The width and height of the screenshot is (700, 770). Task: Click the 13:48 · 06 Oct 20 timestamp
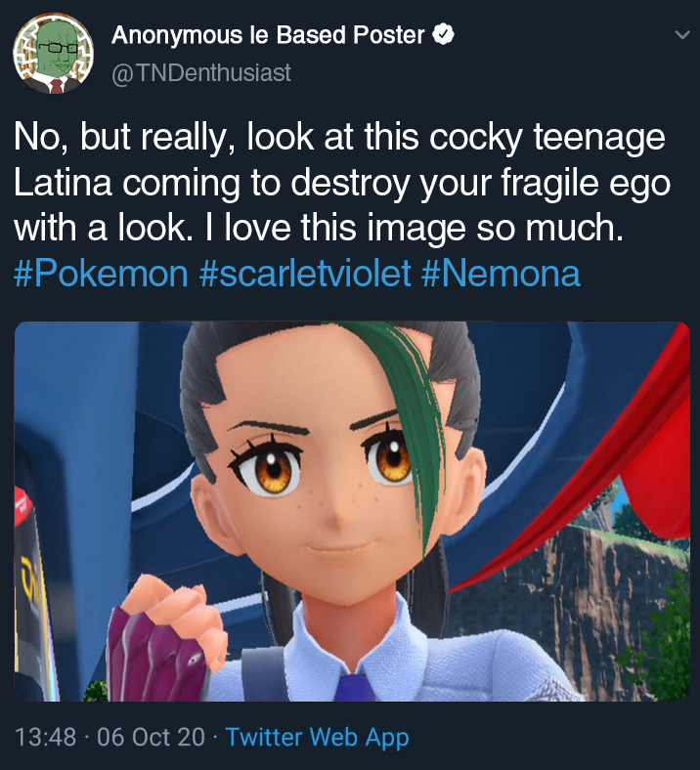[109, 737]
